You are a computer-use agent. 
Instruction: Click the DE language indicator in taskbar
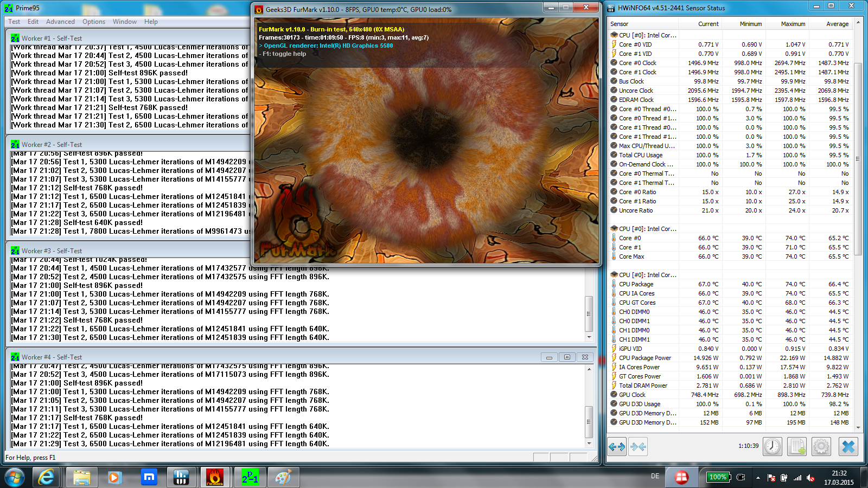coord(655,476)
